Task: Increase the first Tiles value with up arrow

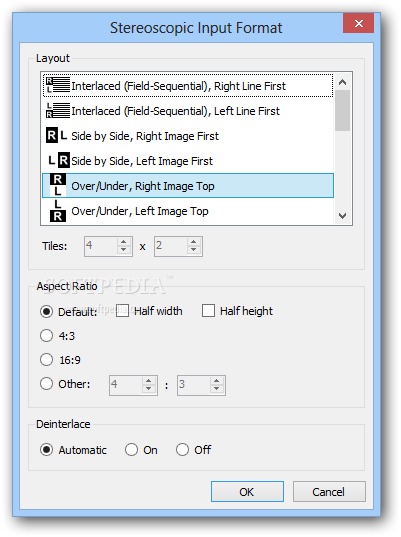Action: click(x=124, y=241)
